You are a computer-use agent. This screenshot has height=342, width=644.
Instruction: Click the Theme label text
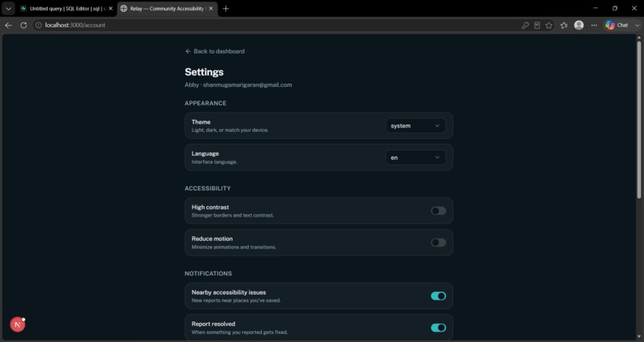coord(201,122)
